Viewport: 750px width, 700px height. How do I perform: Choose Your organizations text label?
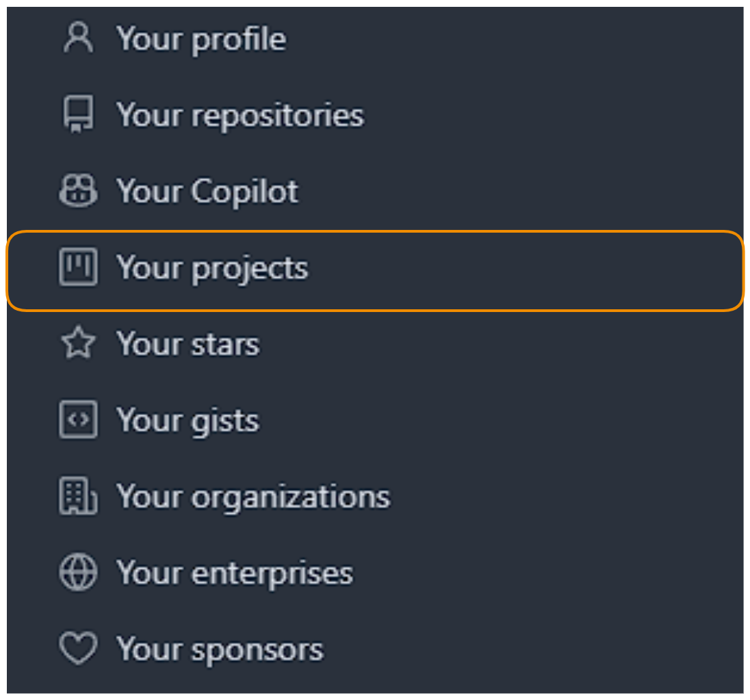[x=253, y=497]
